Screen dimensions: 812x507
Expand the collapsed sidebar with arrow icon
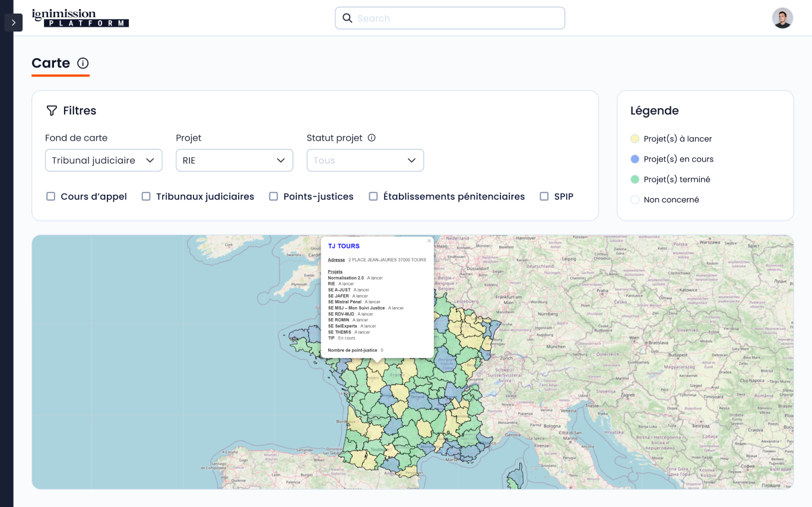(13, 23)
